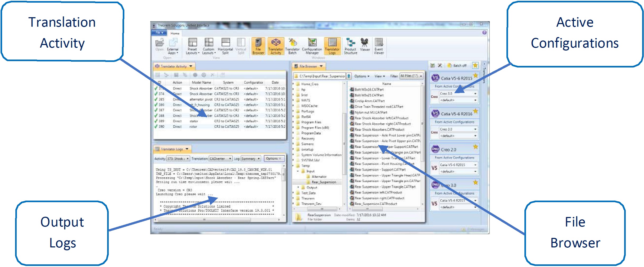Click the help icon in the ribbon corner

tap(484, 33)
